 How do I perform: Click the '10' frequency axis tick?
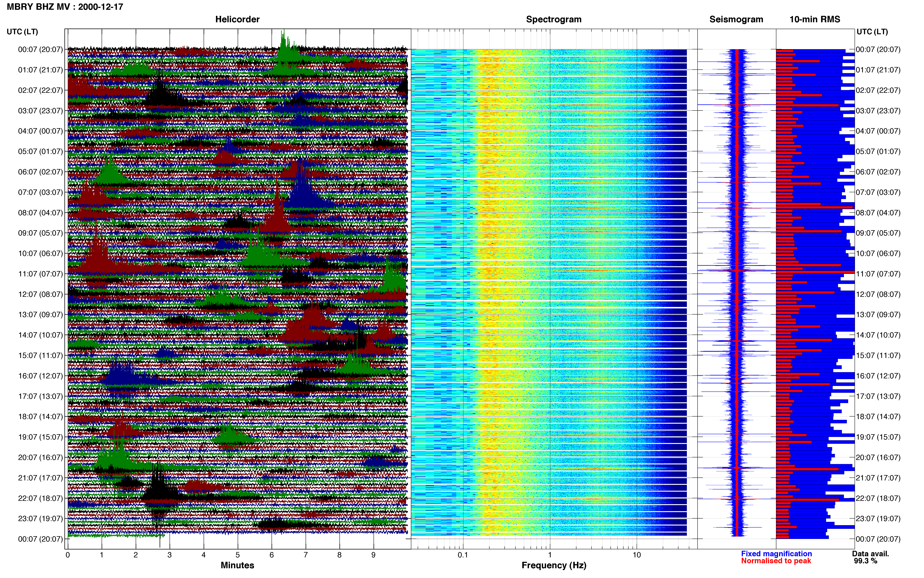click(637, 555)
